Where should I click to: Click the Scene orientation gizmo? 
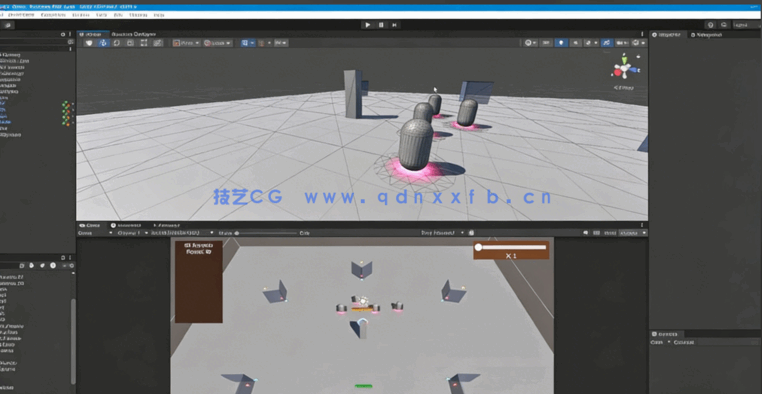[624, 70]
